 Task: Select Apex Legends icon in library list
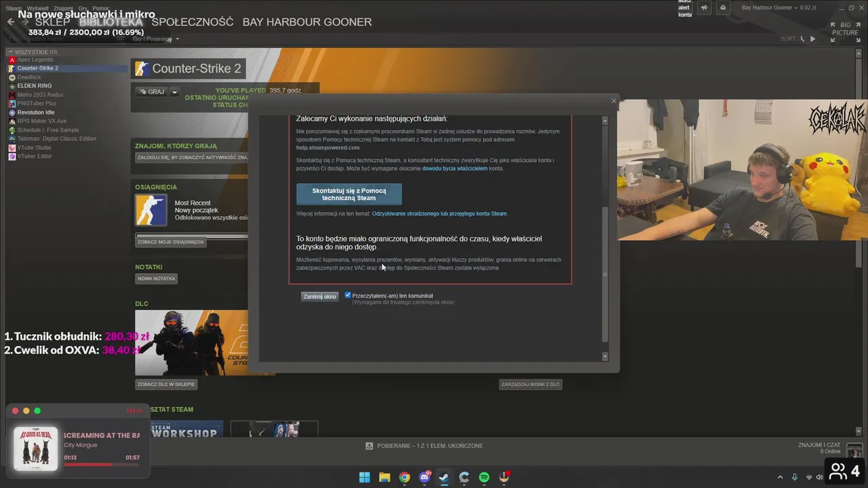12,60
